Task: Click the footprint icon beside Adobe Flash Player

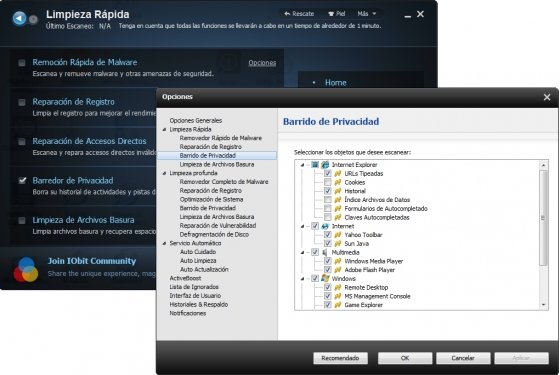Action: [x=338, y=270]
